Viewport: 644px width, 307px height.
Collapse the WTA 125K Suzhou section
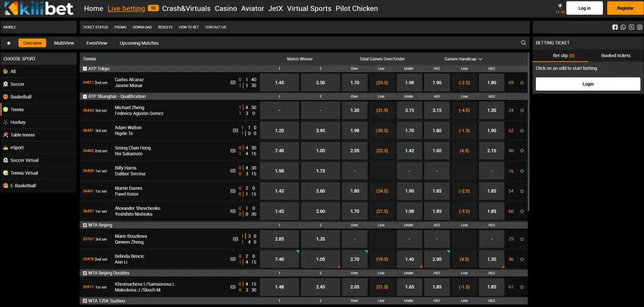point(304,301)
